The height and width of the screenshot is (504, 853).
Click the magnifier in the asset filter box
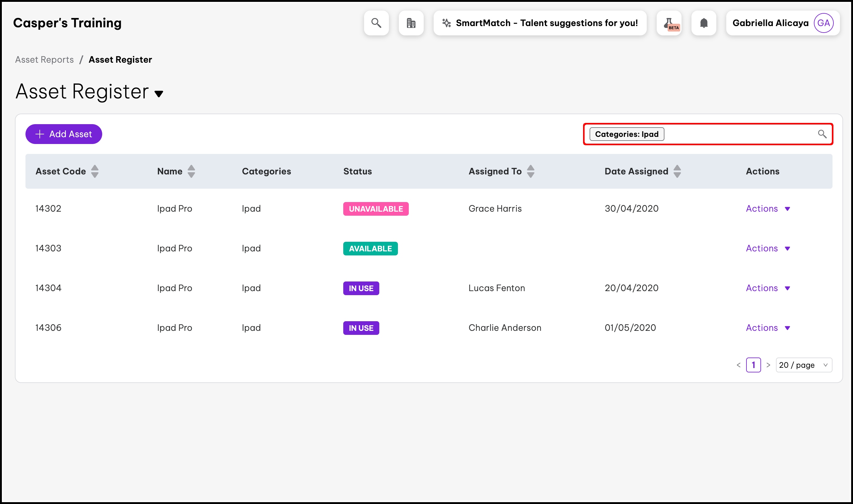(822, 134)
